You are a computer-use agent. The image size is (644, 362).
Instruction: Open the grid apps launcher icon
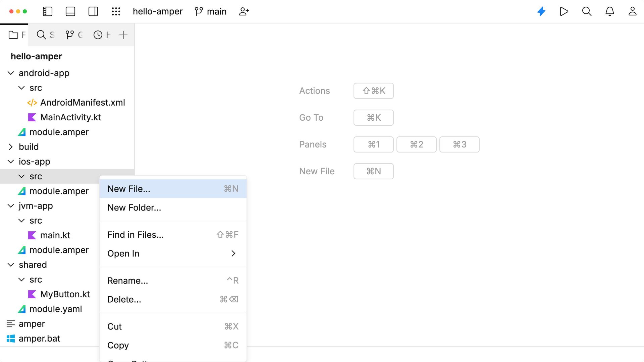point(116,11)
